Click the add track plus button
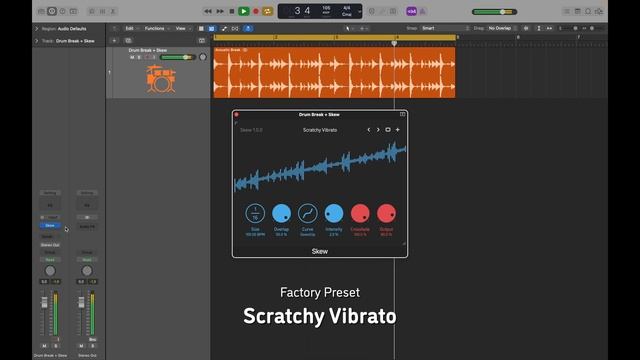This screenshot has width=640, height=360. 114,41
